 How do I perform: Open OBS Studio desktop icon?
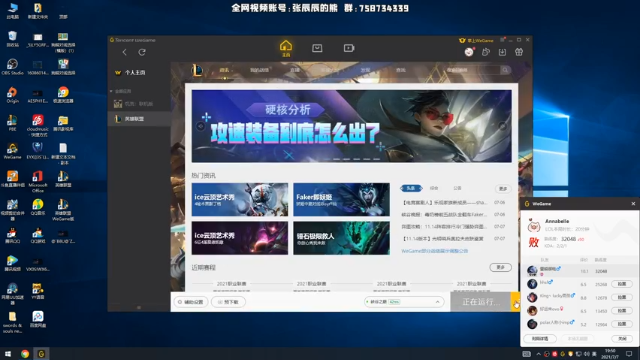coord(12,67)
